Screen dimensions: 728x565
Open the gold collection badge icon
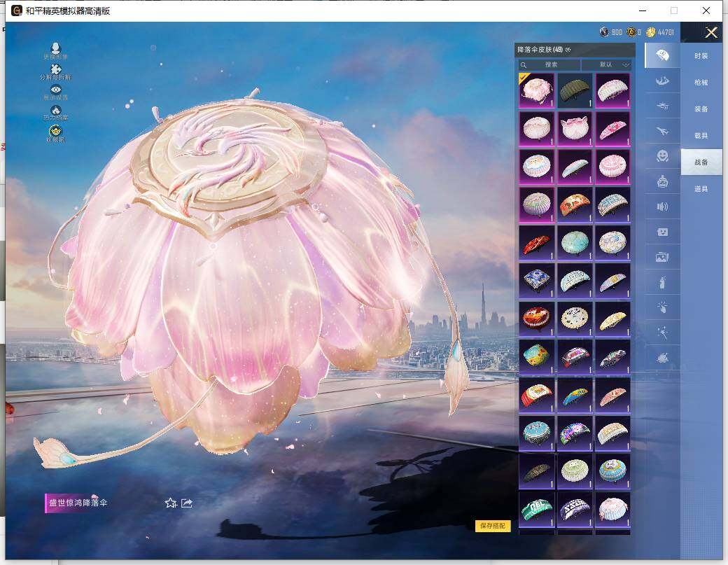point(56,133)
